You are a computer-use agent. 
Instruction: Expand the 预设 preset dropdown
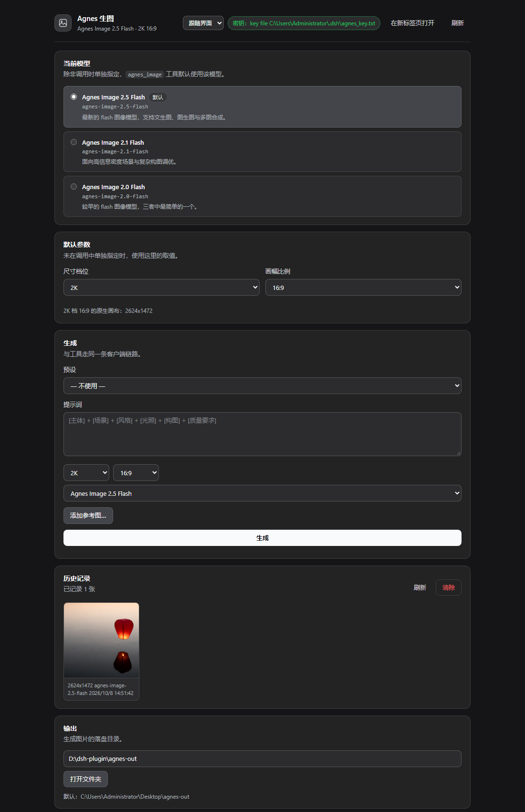262,386
